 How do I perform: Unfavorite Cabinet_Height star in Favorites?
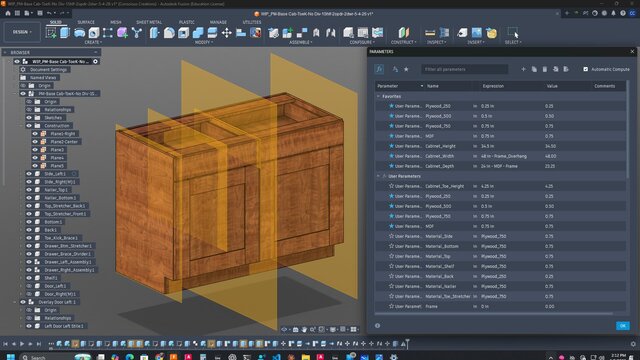[x=391, y=146]
